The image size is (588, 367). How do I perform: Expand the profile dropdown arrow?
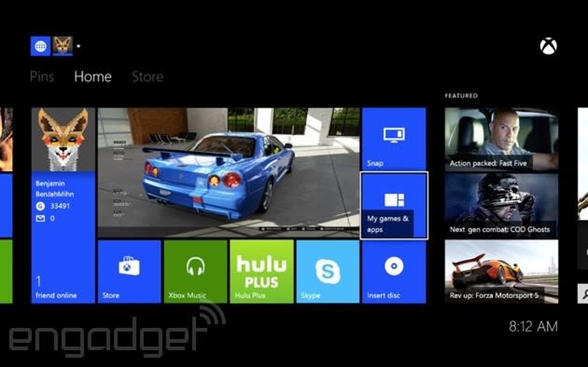pyautogui.click(x=78, y=46)
